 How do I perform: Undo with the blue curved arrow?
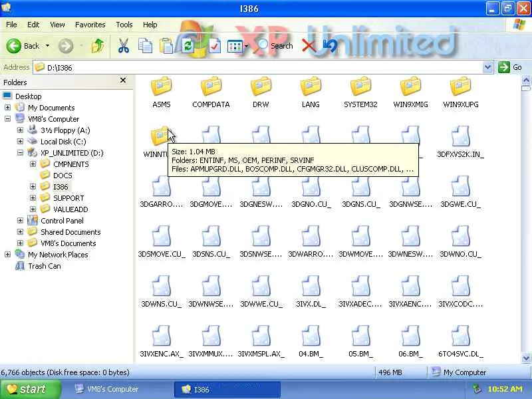(330, 46)
